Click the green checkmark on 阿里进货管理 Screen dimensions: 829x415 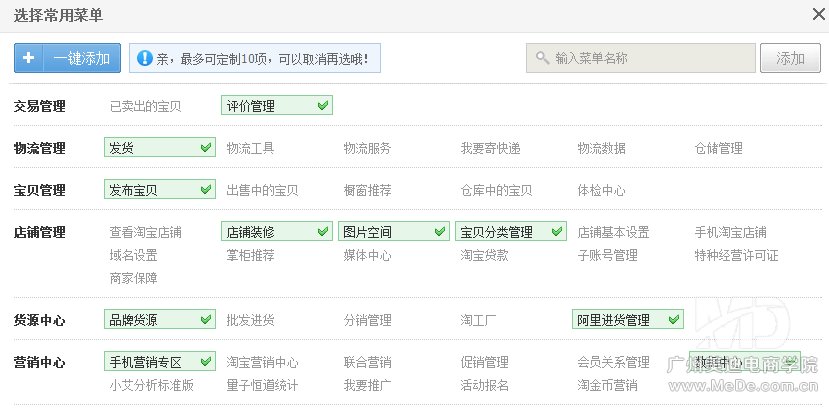pyautogui.click(x=673, y=320)
